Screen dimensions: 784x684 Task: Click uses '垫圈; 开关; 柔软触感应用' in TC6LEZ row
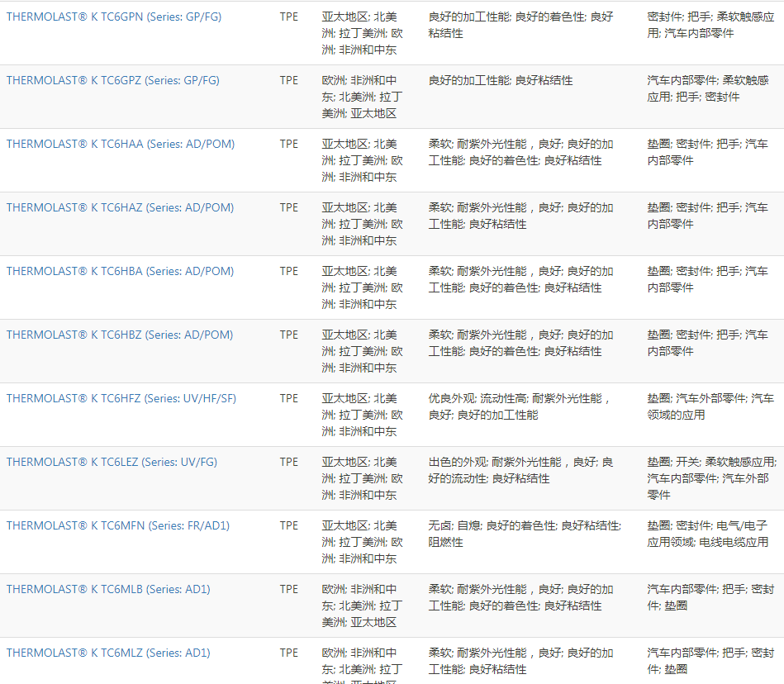[x=711, y=462]
